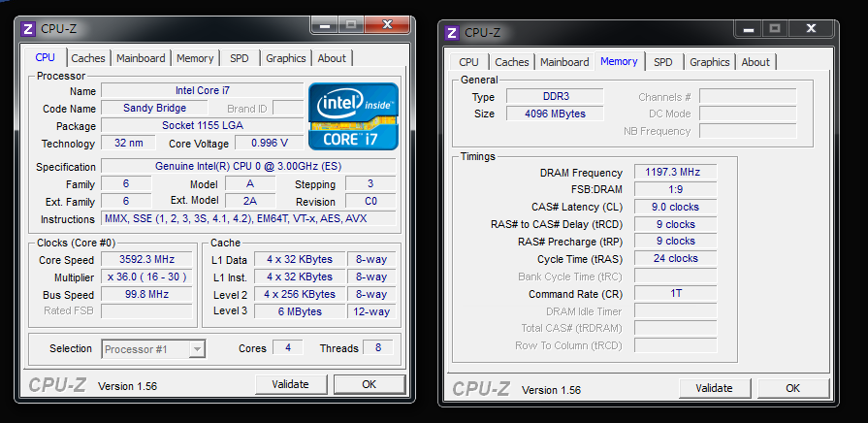Viewport: 868px width, 423px height.
Task: Select the Graphics tab in left window
Action: click(286, 58)
